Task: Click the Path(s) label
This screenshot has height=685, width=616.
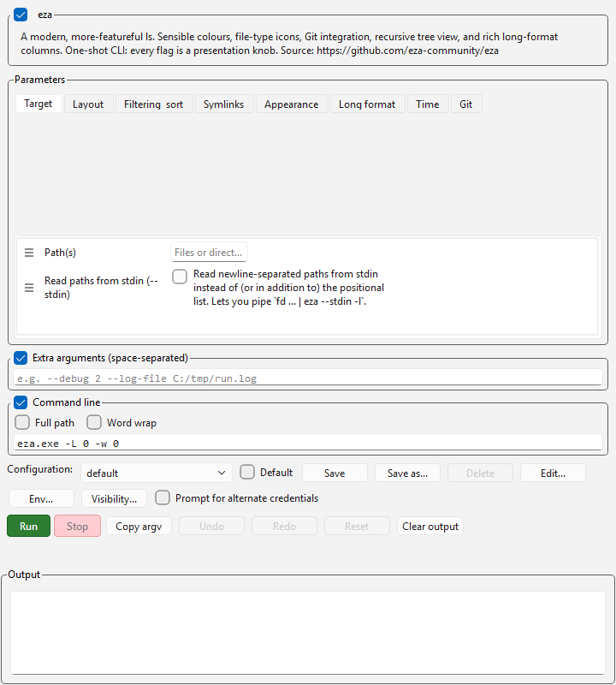Action: pyautogui.click(x=60, y=253)
